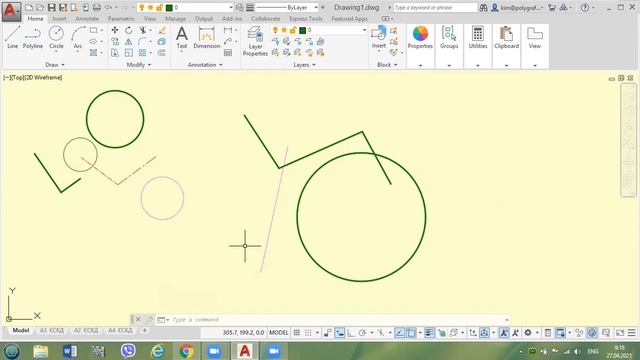Viewport: 640px width, 360px height.
Task: Expand the Annotation panel dropdown
Action: click(205, 64)
